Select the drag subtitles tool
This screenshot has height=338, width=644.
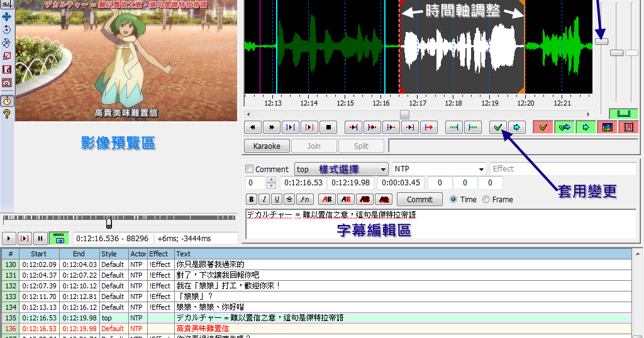6,17
